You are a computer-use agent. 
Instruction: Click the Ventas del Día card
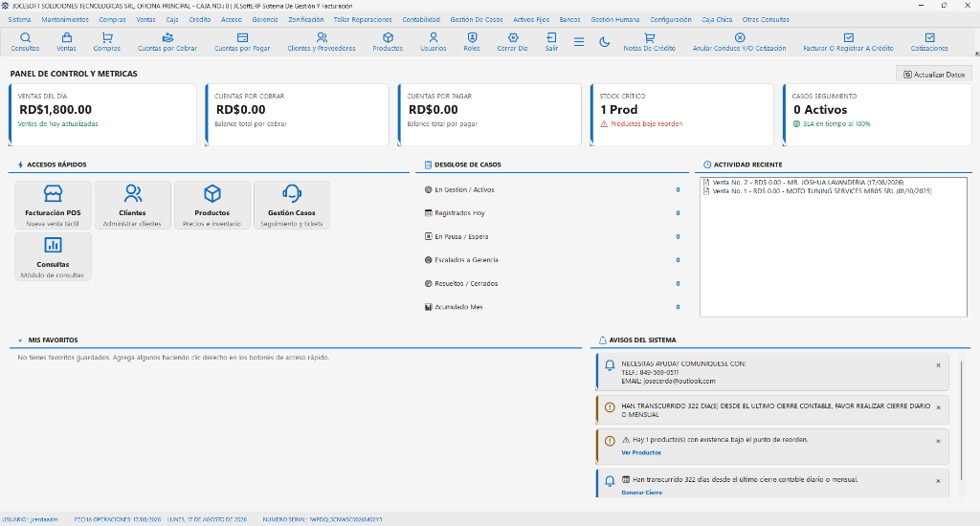pyautogui.click(x=103, y=115)
